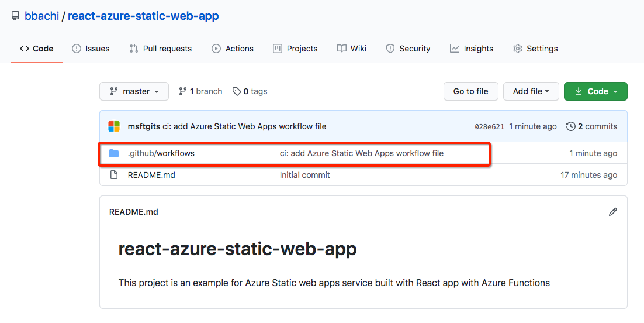Click 17 minutes ago timestamp
The height and width of the screenshot is (323, 644).
pos(588,175)
